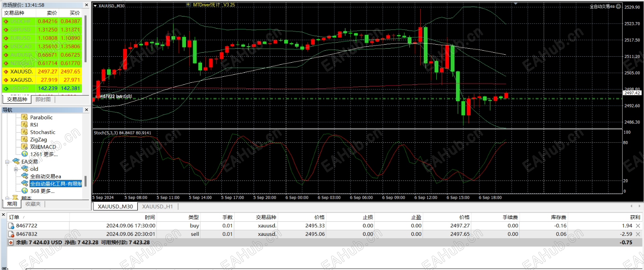Click the NZDUSD down-arrow icon
This screenshot has height=270, width=644.
(x=6, y=63)
